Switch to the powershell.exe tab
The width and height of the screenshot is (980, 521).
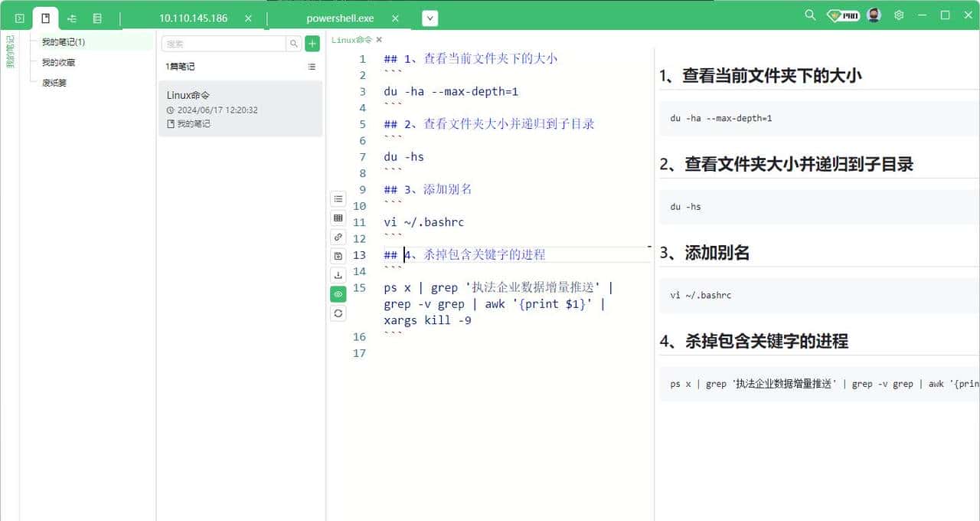339,17
